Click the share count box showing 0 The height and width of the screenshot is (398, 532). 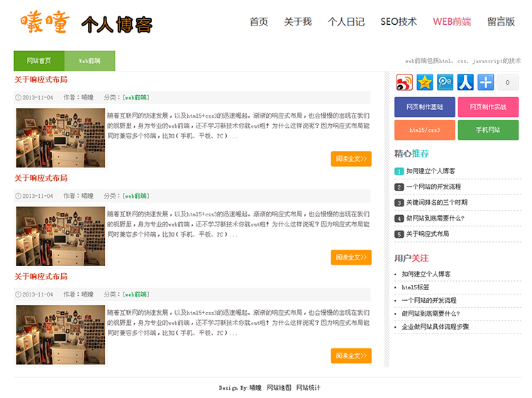508,82
